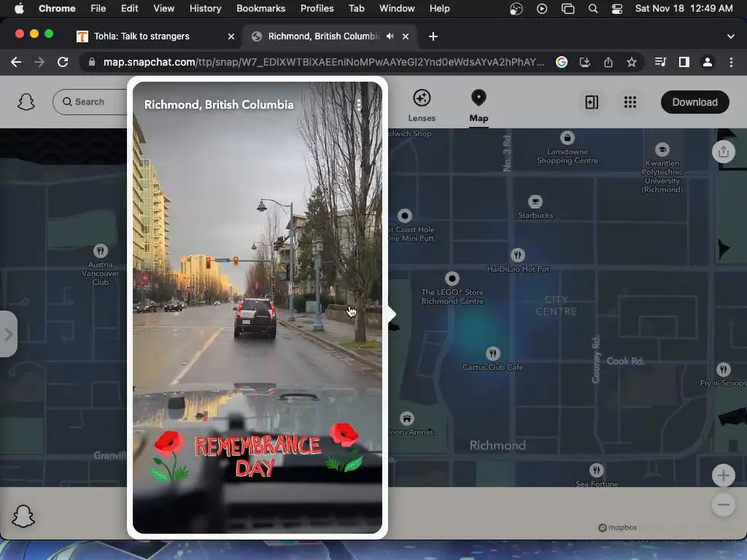The height and width of the screenshot is (560, 747).
Task: Open Spotlight search in menu bar
Action: click(x=592, y=9)
